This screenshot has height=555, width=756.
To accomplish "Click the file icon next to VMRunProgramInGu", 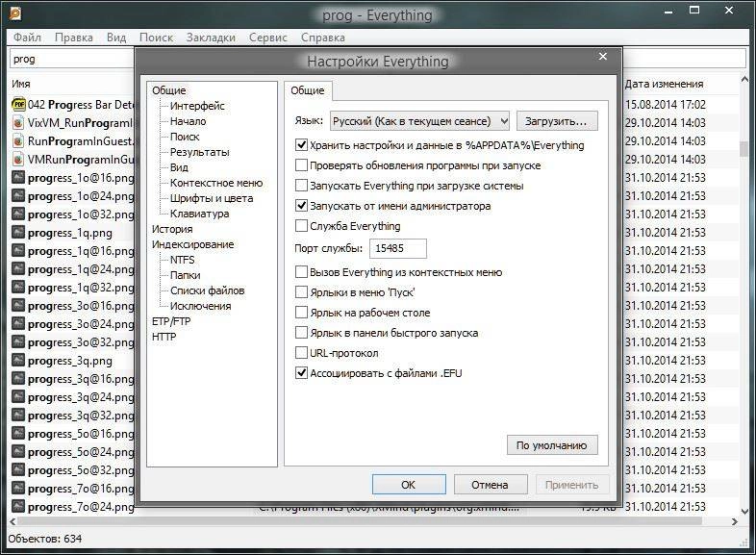I will [x=18, y=160].
